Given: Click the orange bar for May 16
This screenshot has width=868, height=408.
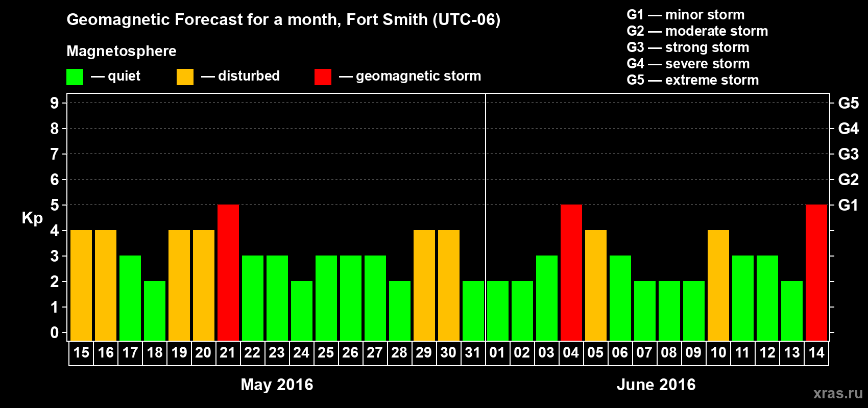Looking at the screenshot, I should 106,286.
